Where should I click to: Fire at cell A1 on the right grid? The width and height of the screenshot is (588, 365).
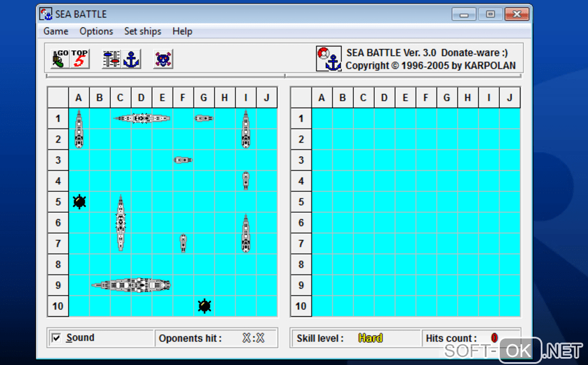[322, 119]
